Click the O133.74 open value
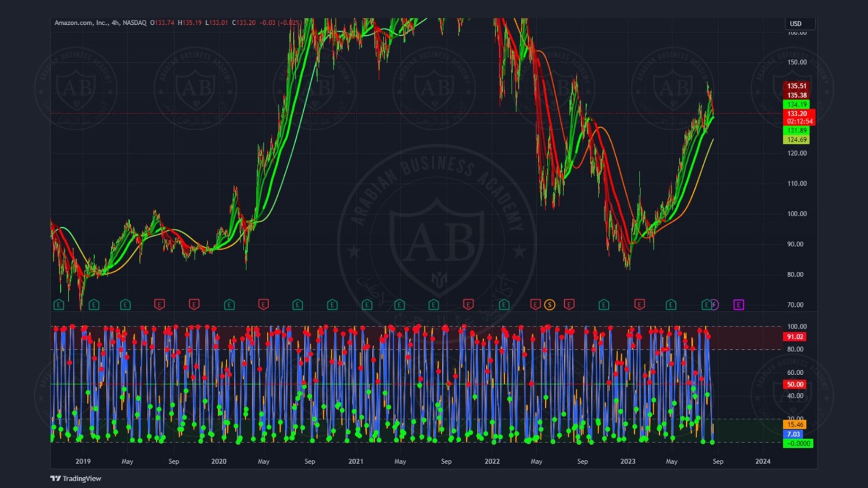The image size is (868, 488). point(163,23)
